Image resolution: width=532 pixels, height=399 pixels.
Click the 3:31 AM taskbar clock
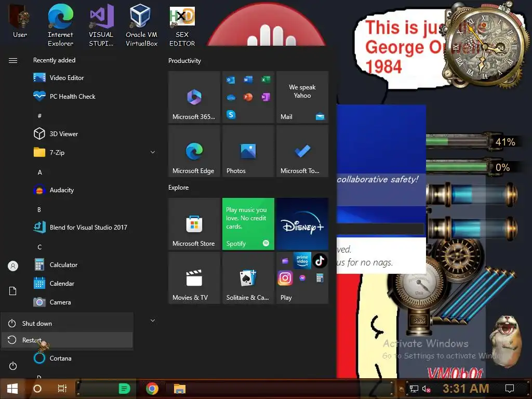[466, 389]
